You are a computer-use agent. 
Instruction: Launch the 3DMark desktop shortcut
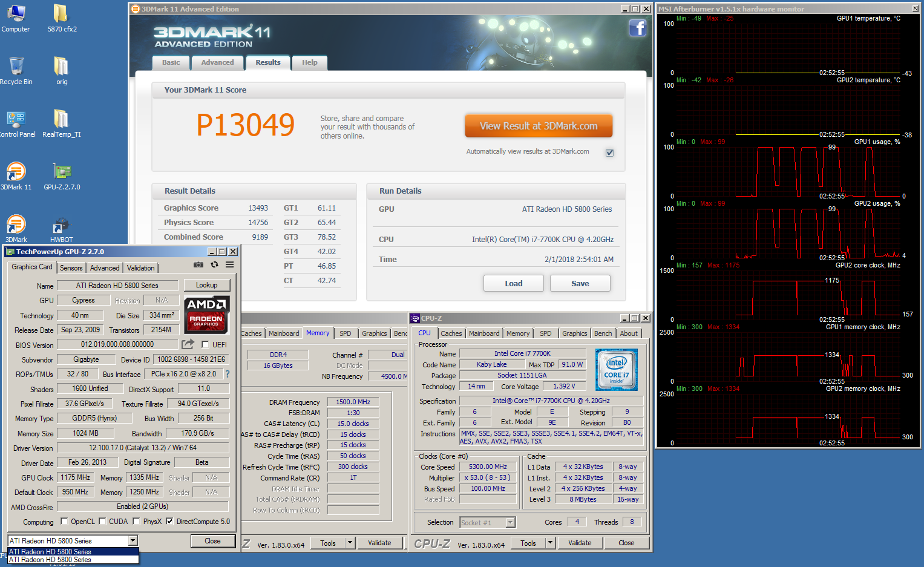click(16, 229)
